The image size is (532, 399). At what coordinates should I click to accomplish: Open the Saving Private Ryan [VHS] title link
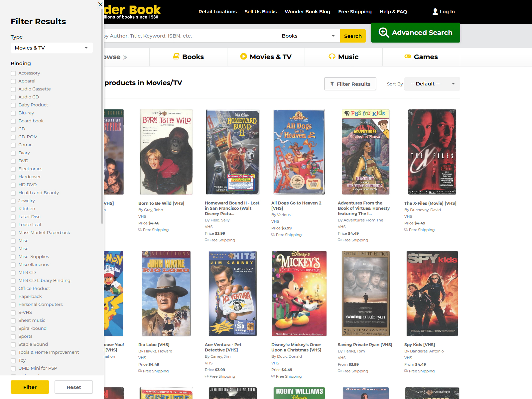(x=365, y=344)
